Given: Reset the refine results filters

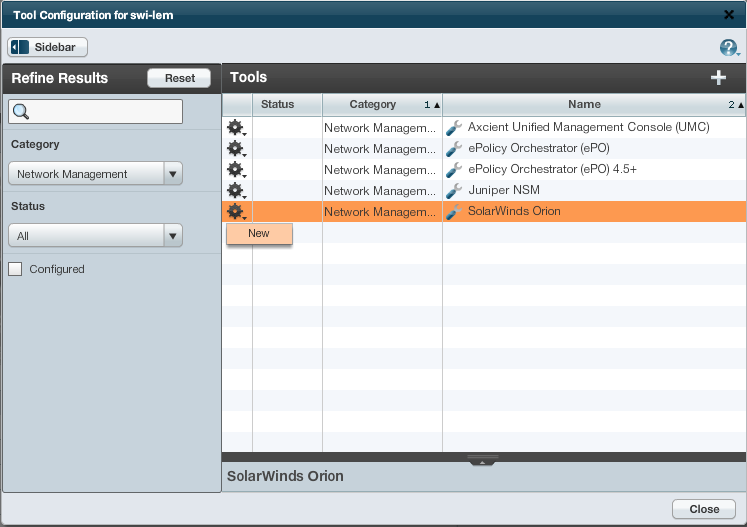Looking at the screenshot, I should click(x=179, y=78).
